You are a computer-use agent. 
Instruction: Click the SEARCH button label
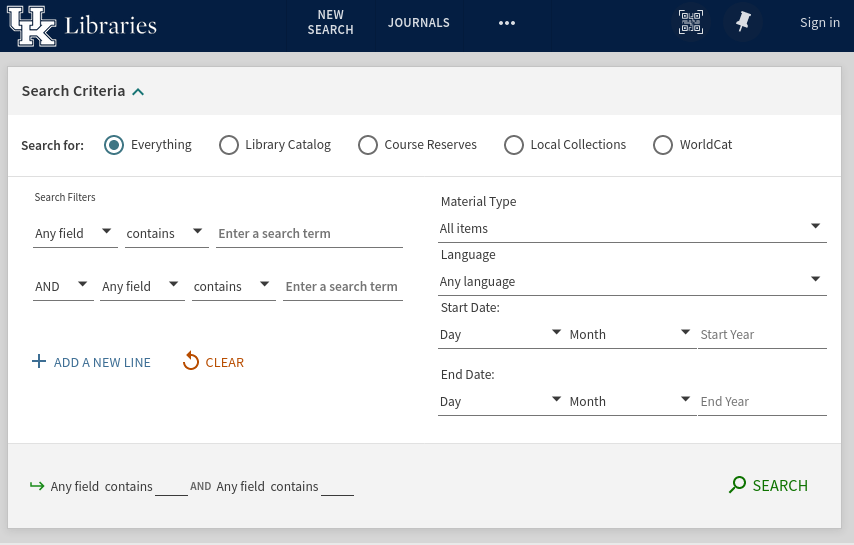[x=780, y=485]
